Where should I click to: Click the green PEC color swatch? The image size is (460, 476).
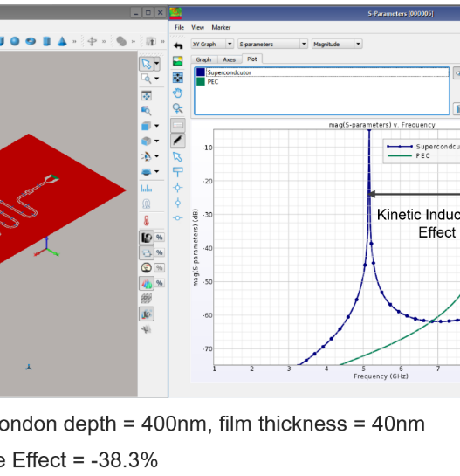point(201,81)
